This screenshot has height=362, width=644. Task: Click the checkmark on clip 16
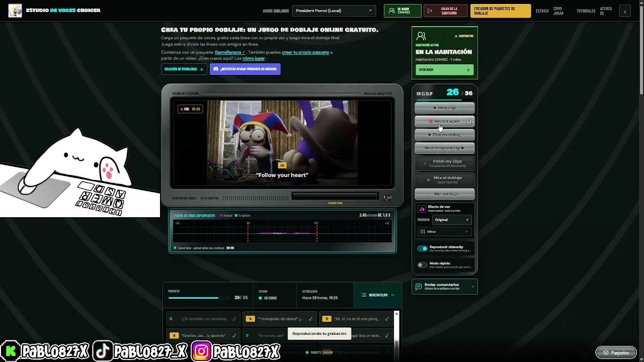(234, 335)
